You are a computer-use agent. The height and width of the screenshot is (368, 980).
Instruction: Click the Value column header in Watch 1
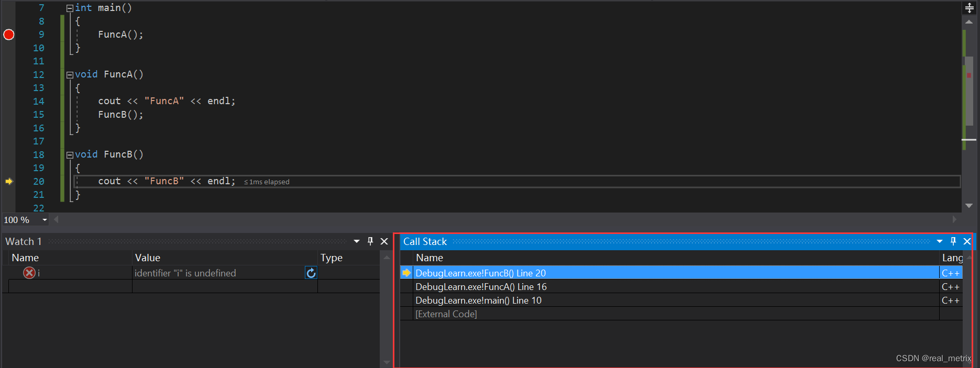(225, 258)
